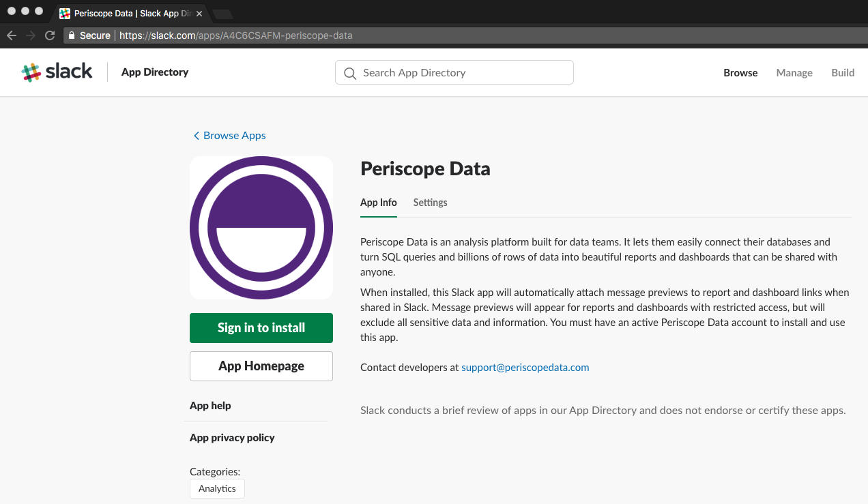Select the Periscope Data browser tab
This screenshot has width=868, height=504.
click(130, 14)
